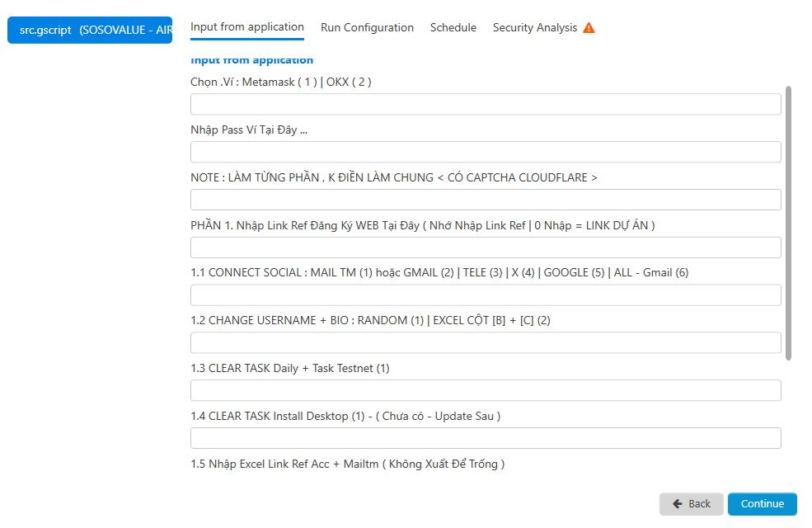The width and height of the screenshot is (812, 528).
Task: Open the Input from application tab
Action: 247,27
